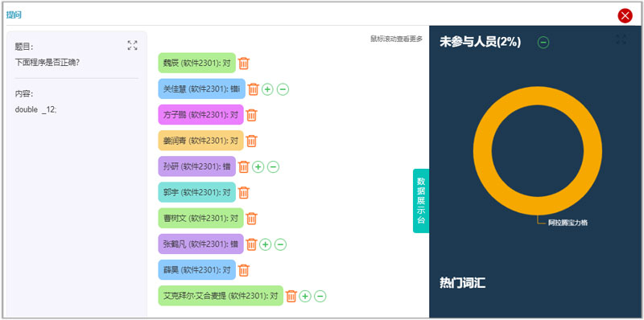Select 薛昊's blue answer bubble
Viewport: 644px width, 320px height.
point(197,270)
